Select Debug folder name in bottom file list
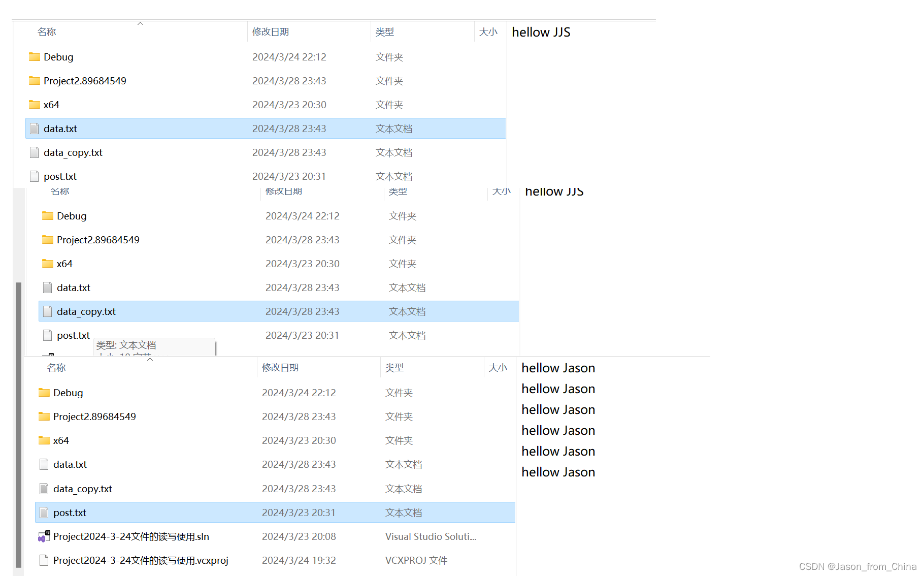This screenshot has height=576, width=924. (x=68, y=393)
